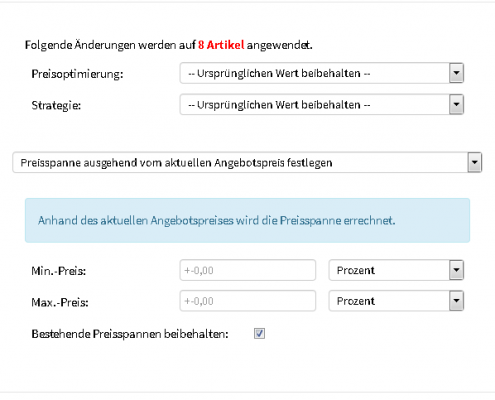Uncheck Bestehende Preisspannen beibehalten checkbox
The height and width of the screenshot is (400, 495).
[x=259, y=333]
